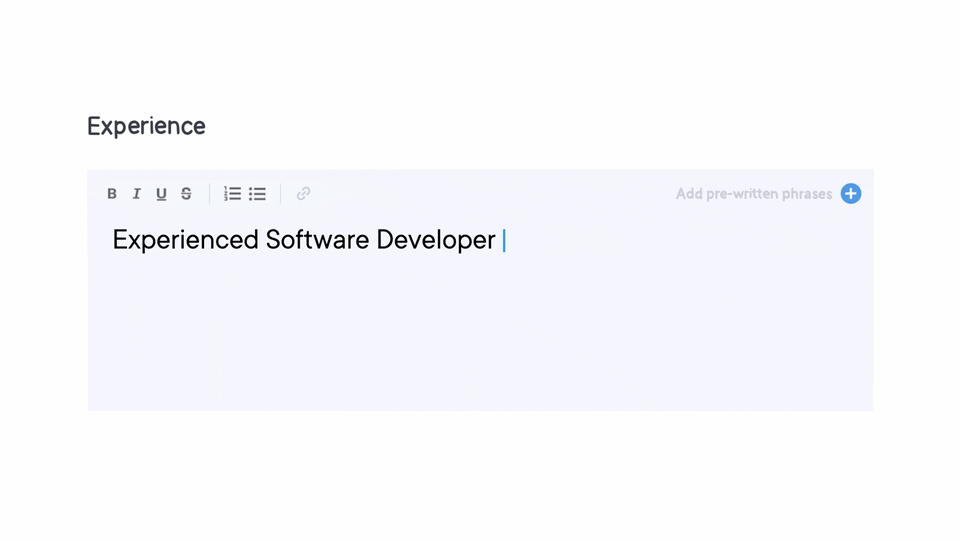
Task: Insert a numbered list
Action: click(232, 194)
